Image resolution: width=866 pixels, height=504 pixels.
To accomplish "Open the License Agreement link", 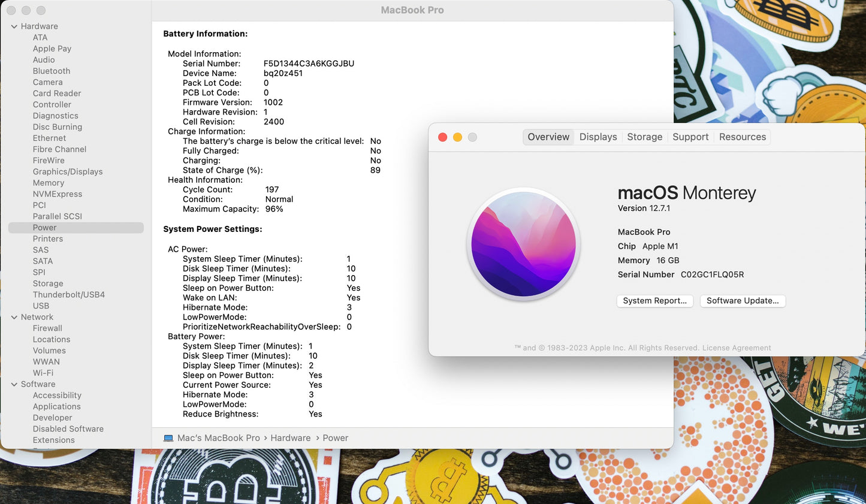I will (737, 348).
